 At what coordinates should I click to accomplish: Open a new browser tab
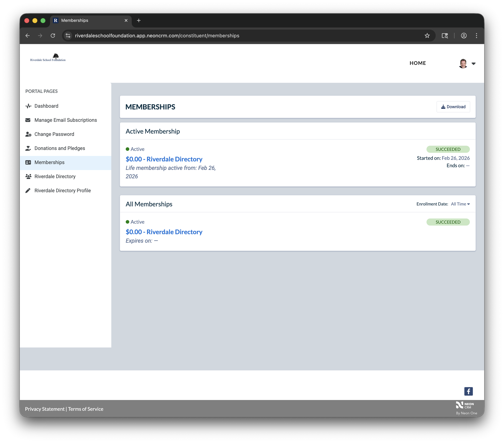click(138, 21)
